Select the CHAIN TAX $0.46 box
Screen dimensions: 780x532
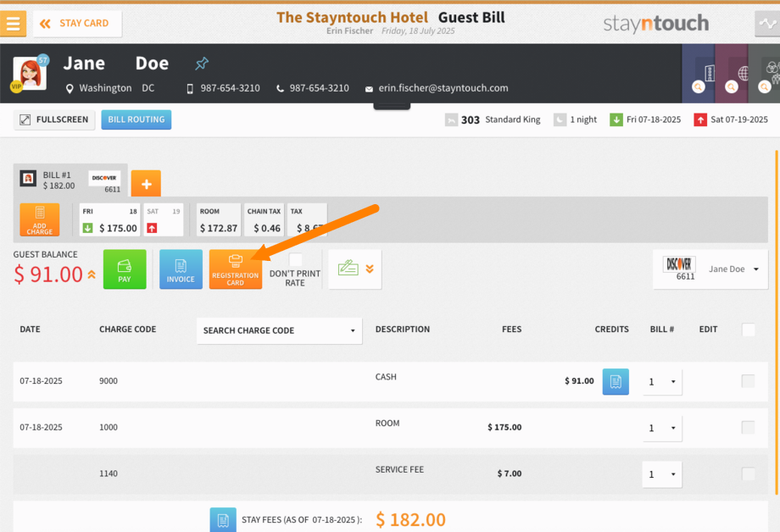tap(264, 219)
